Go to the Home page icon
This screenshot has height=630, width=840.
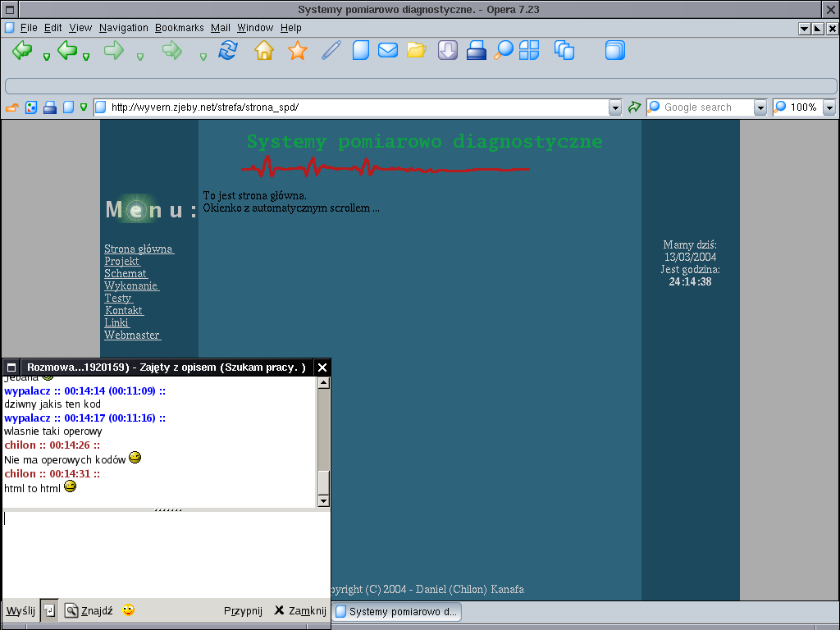pos(263,51)
